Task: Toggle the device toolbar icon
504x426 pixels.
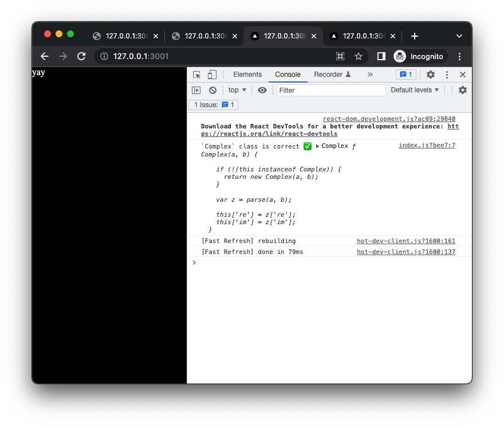Action: (x=212, y=75)
